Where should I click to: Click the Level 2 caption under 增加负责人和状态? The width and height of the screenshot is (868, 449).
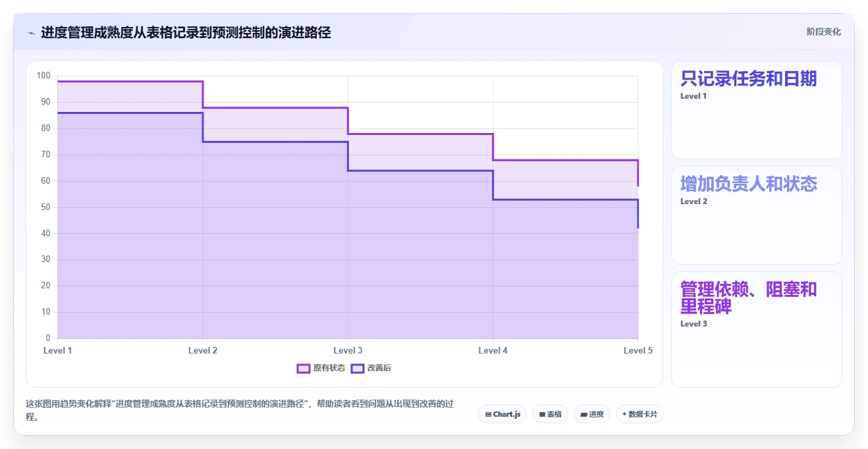pos(693,201)
